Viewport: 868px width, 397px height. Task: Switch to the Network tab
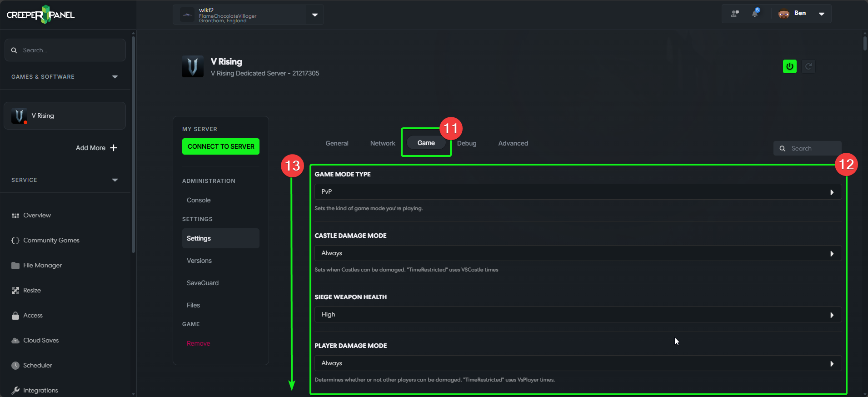point(383,143)
